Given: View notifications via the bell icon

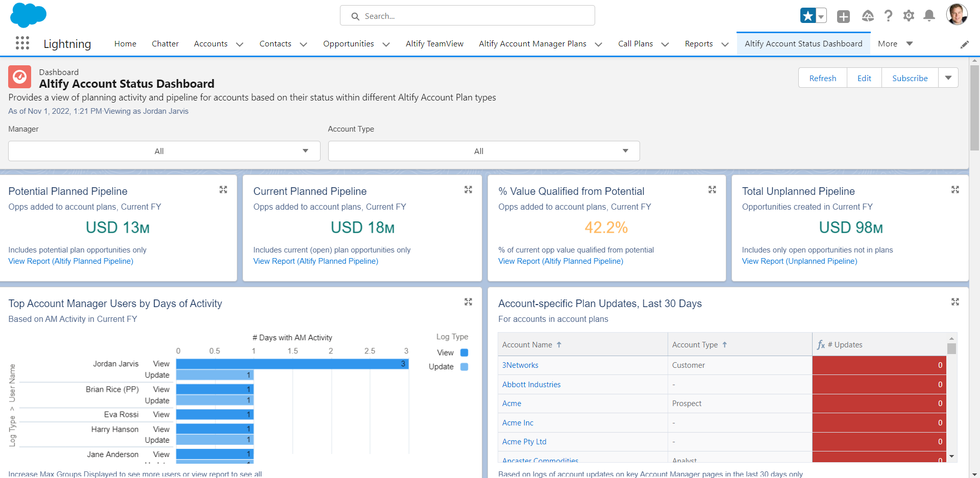Looking at the screenshot, I should click(x=929, y=16).
